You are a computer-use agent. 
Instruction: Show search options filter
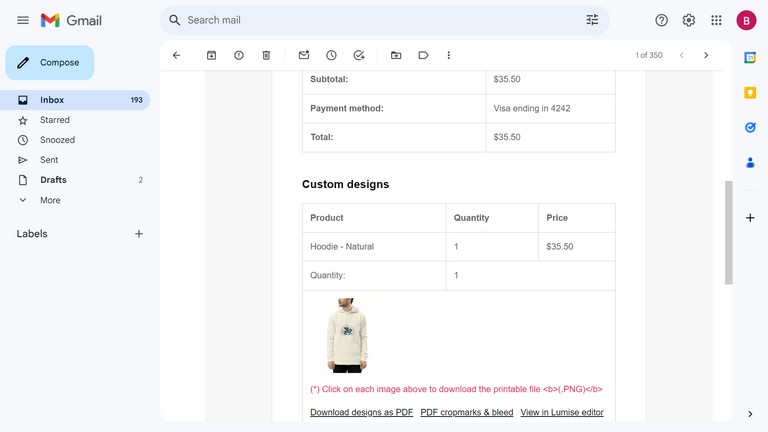click(x=592, y=20)
